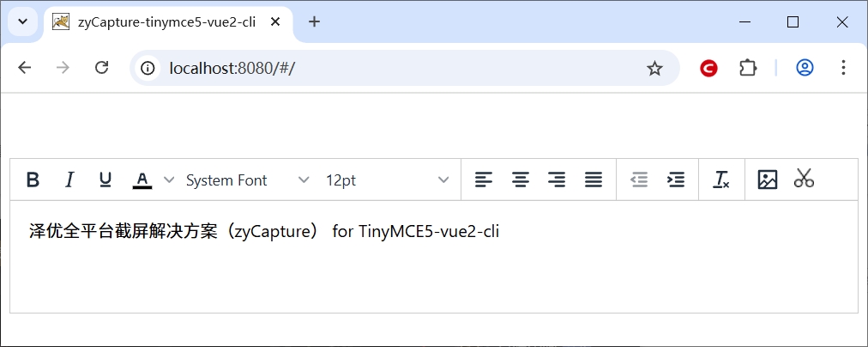This screenshot has height=347, width=868.
Task: Toggle bold formatting in editor
Action: click(x=33, y=180)
